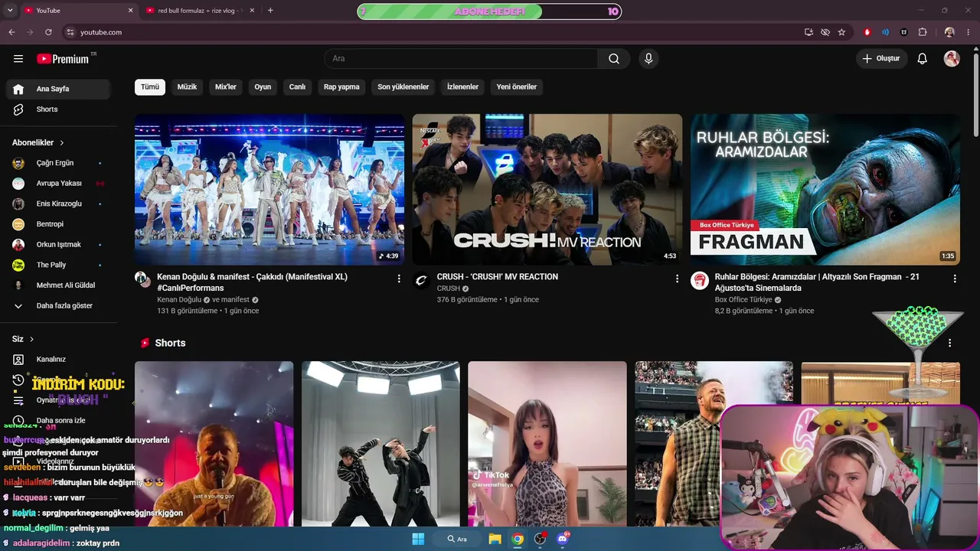Go back with the browser back arrow
This screenshot has width=980, height=551.
tap(11, 32)
